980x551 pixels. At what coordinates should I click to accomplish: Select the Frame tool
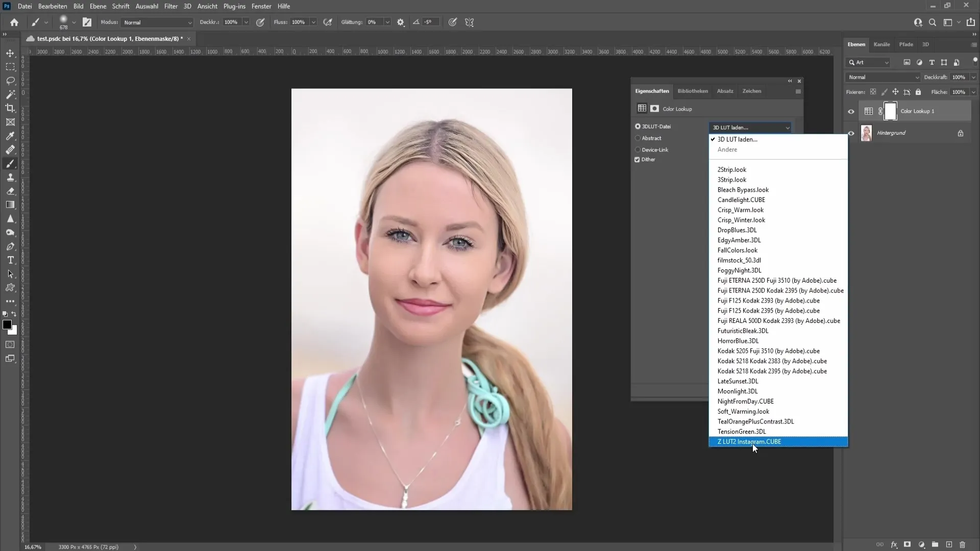click(10, 122)
